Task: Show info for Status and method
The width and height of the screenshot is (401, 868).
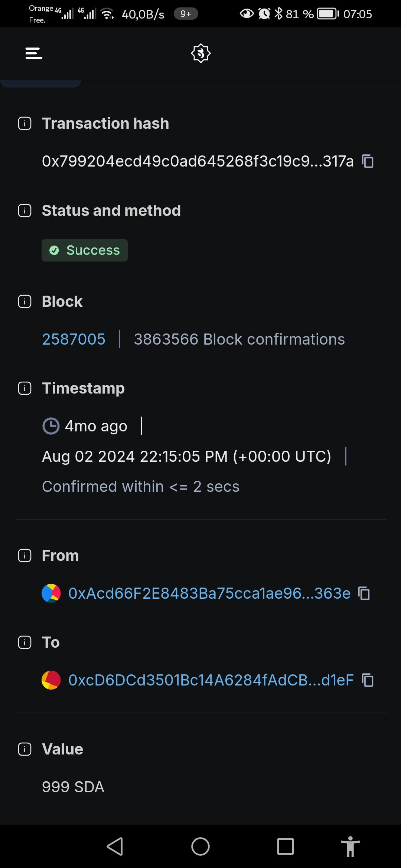Action: (25, 211)
